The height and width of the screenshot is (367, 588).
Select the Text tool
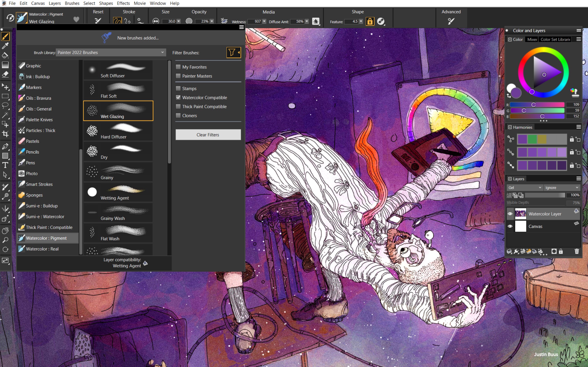[x=5, y=165]
